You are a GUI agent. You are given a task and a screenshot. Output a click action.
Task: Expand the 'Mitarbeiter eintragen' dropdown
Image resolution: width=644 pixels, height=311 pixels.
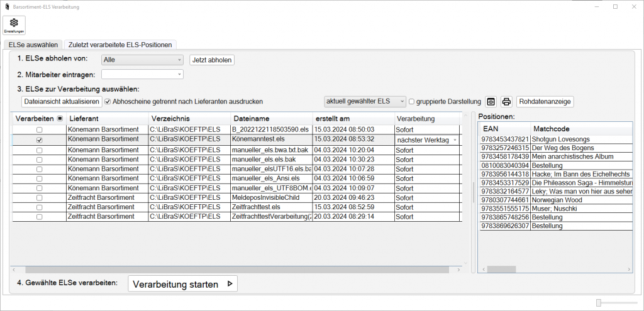coord(142,74)
